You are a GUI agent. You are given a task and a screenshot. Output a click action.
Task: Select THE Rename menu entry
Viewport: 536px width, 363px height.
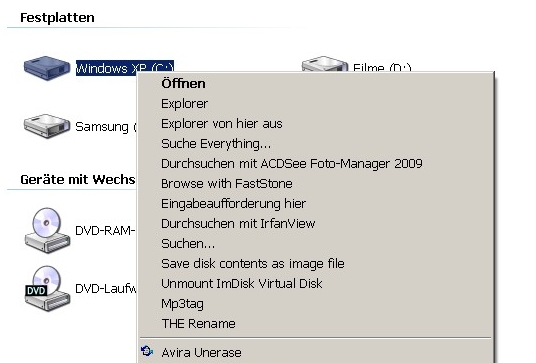tap(317, 324)
